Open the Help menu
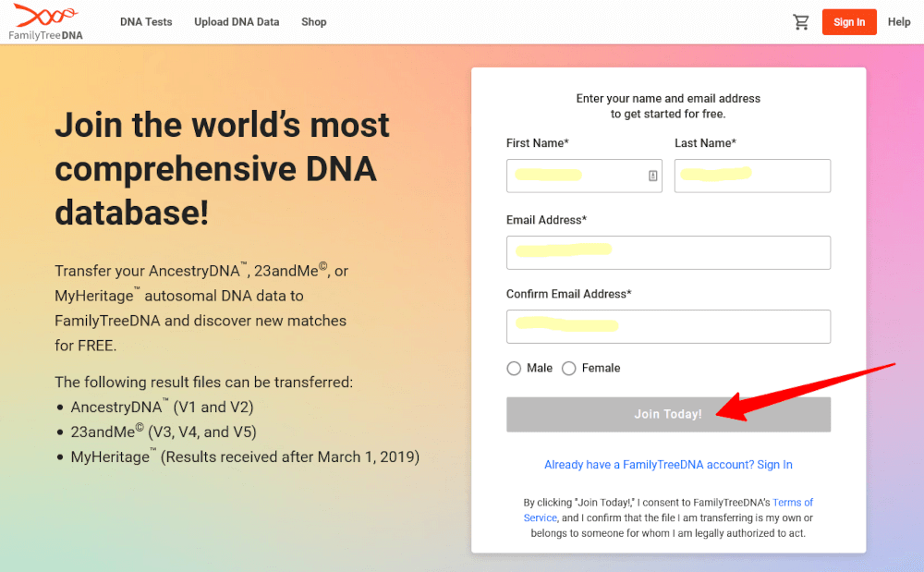 (898, 21)
